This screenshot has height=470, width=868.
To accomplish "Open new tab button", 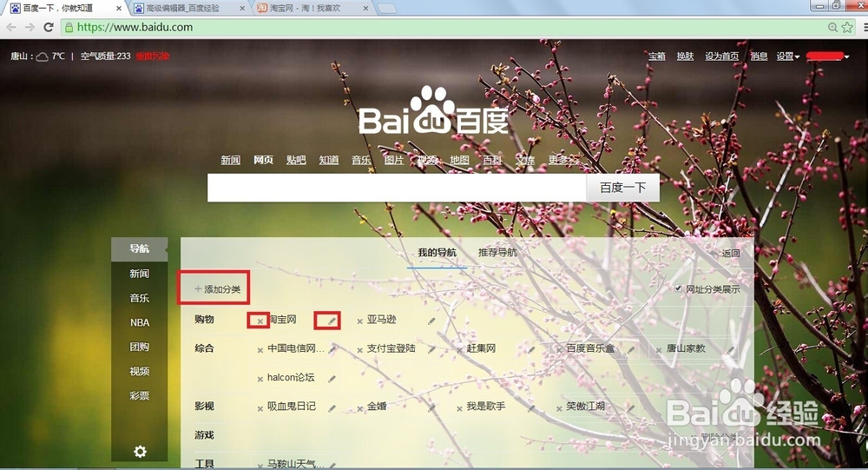I will coord(387,9).
